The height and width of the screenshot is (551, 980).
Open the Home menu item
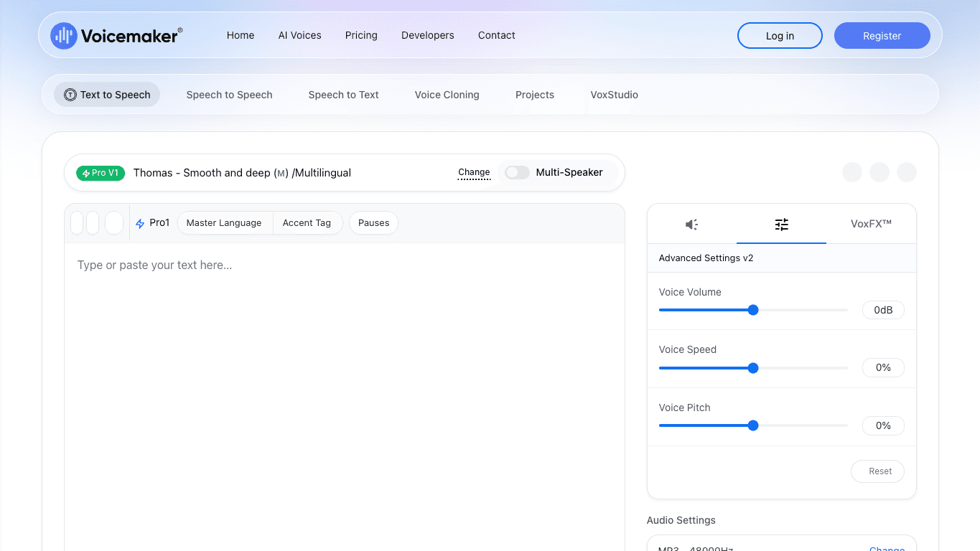[x=241, y=35]
